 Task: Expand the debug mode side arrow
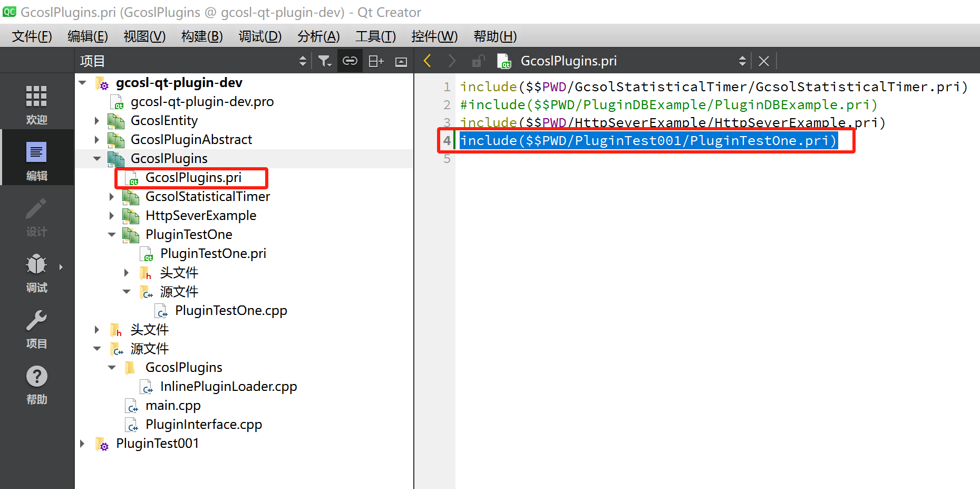coord(61,267)
